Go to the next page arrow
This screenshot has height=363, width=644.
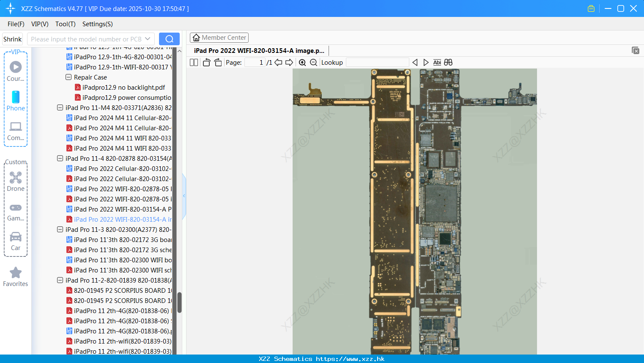click(x=289, y=62)
